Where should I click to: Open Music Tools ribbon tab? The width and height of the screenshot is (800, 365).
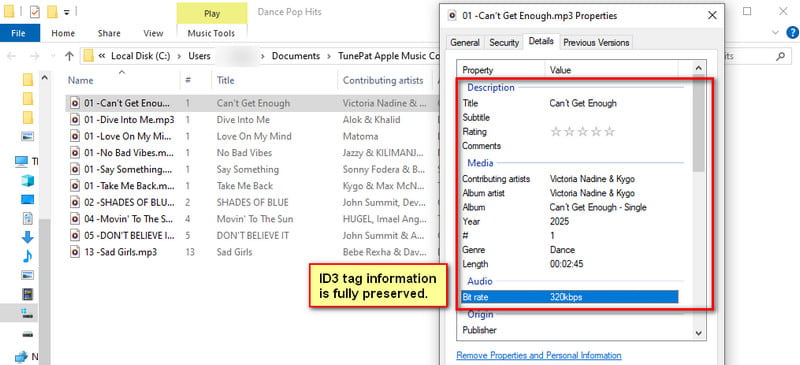pyautogui.click(x=211, y=33)
